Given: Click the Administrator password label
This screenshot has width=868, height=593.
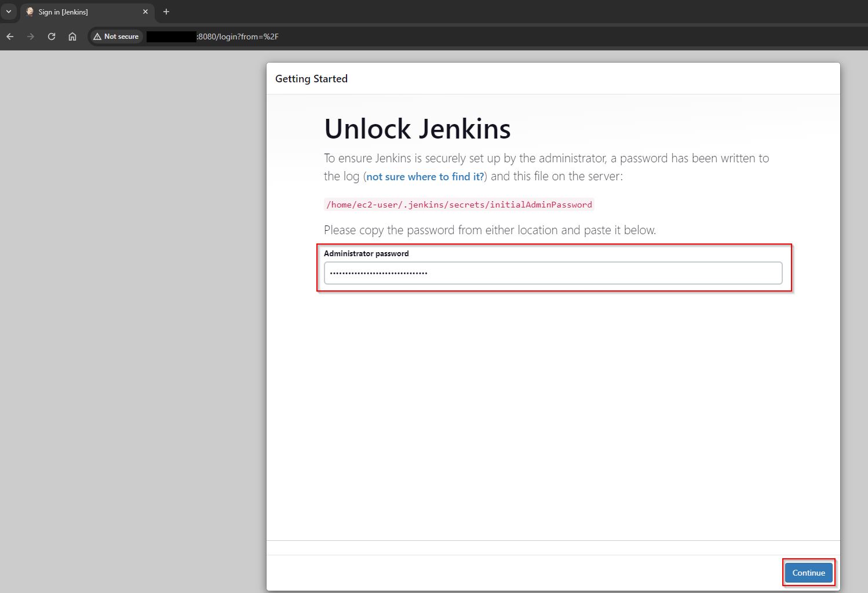Looking at the screenshot, I should point(366,253).
